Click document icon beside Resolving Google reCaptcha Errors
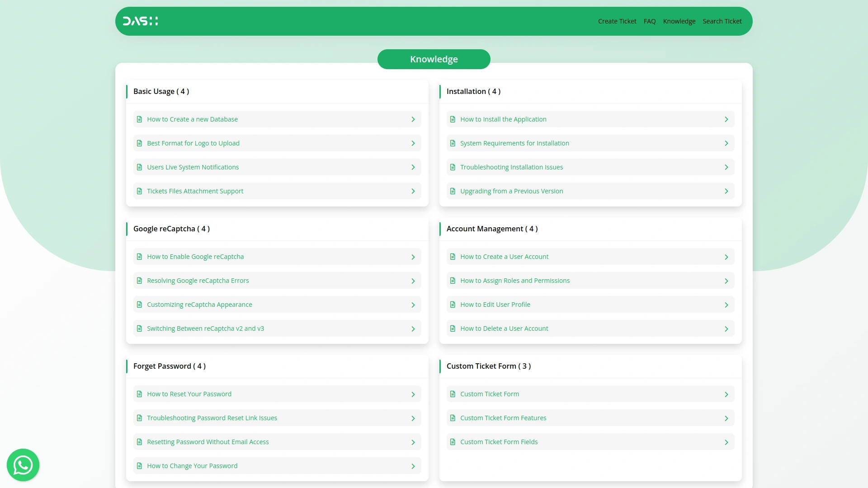868x488 pixels. 139,281
